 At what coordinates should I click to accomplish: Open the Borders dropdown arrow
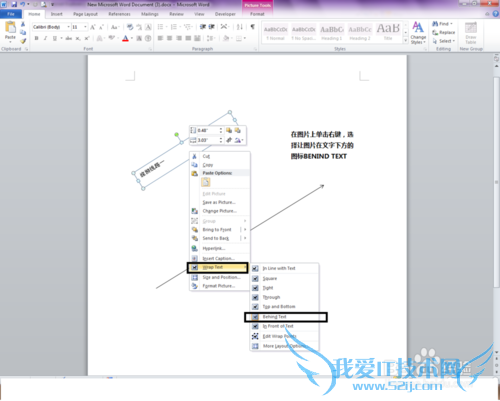[245, 38]
